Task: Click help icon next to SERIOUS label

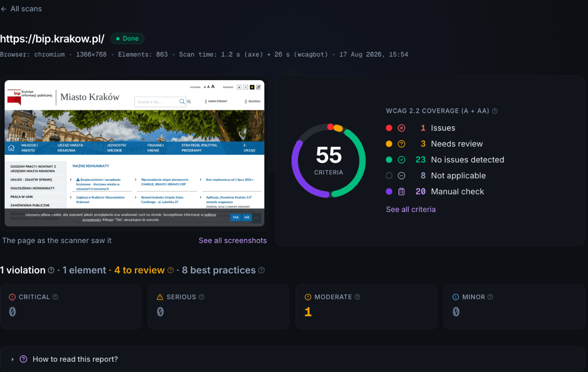Action: tap(201, 297)
